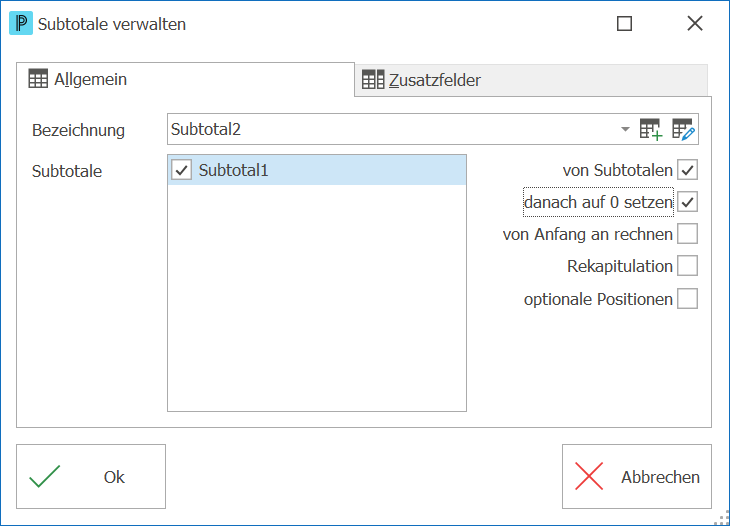Enable the Rekapitulation checkbox
The height and width of the screenshot is (526, 730).
[687, 266]
